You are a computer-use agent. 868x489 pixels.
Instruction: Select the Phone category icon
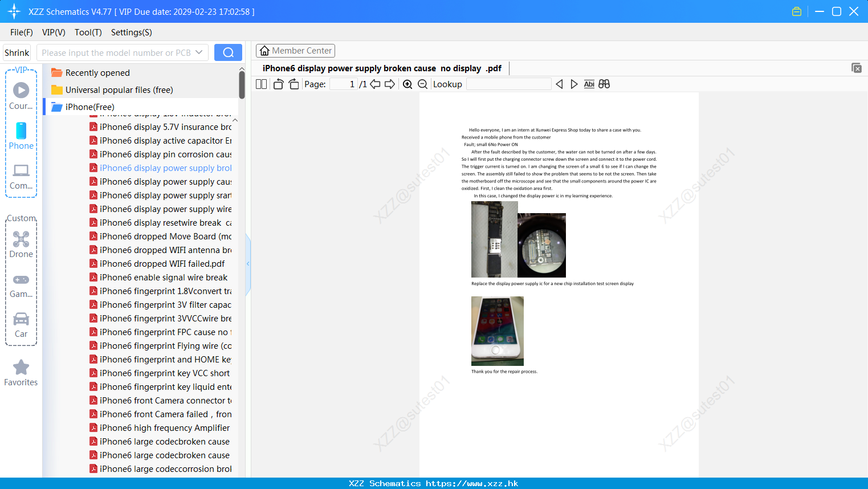(x=21, y=136)
